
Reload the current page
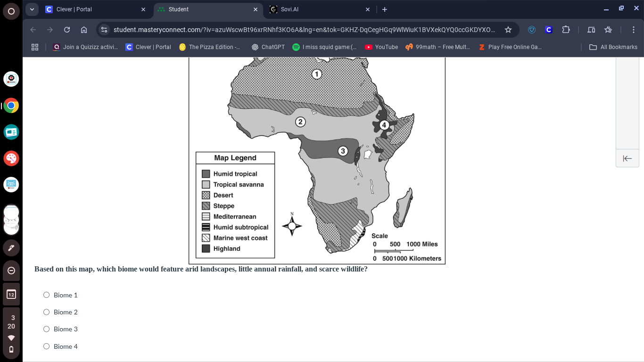tap(67, 30)
